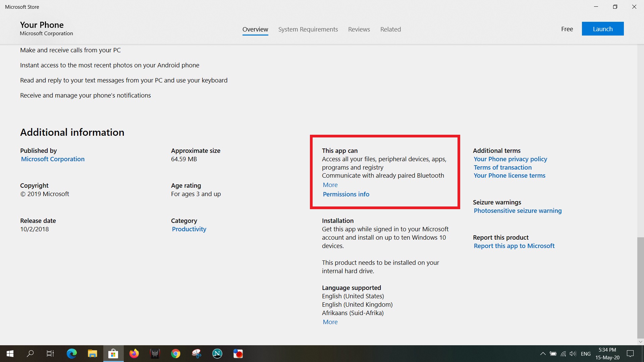Open clock showing 5:34 PM

(607, 354)
